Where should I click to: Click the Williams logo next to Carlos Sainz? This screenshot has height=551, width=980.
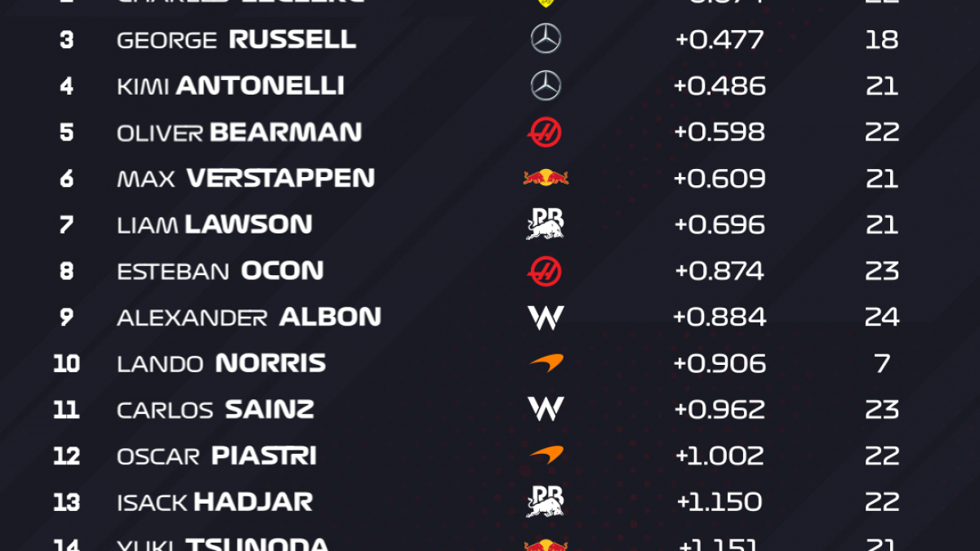click(x=546, y=409)
